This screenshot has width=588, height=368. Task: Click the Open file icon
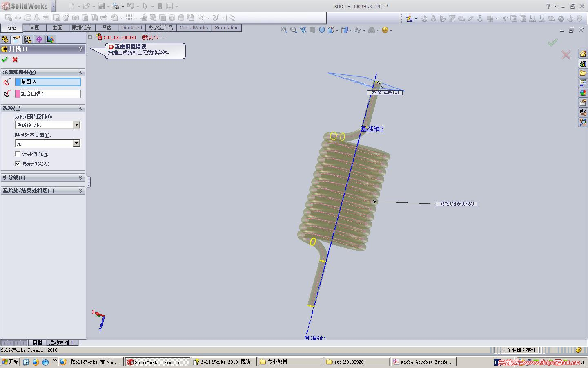86,6
